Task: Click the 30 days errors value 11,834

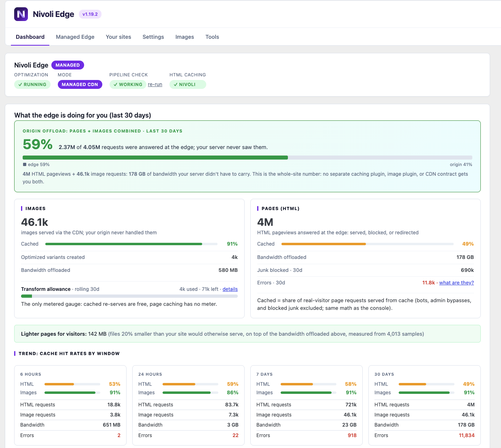Action: click(467, 435)
